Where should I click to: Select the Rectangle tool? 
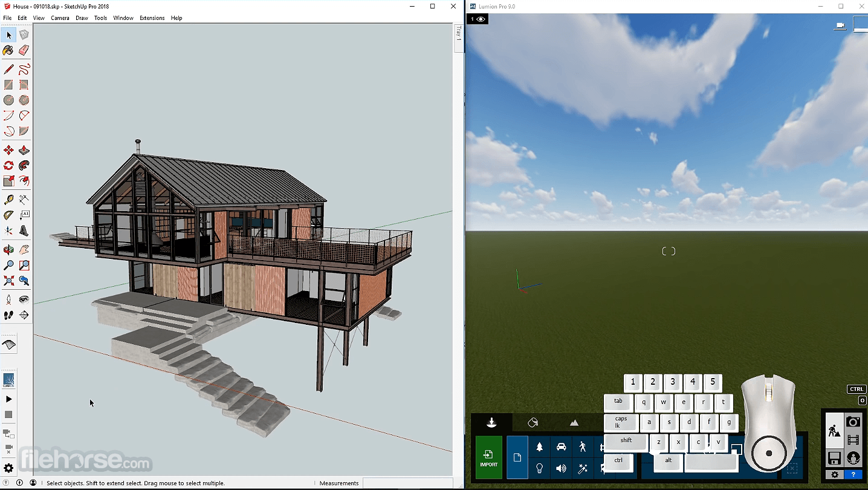click(x=8, y=85)
